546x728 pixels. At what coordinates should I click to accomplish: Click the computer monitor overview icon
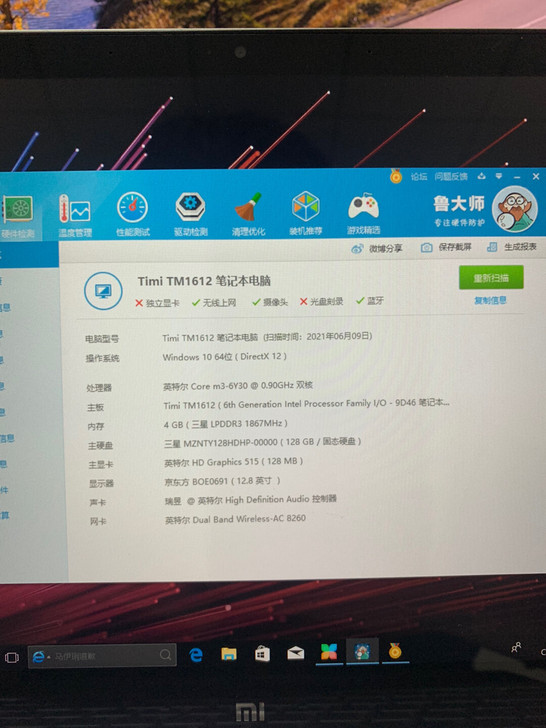pyautogui.click(x=103, y=291)
